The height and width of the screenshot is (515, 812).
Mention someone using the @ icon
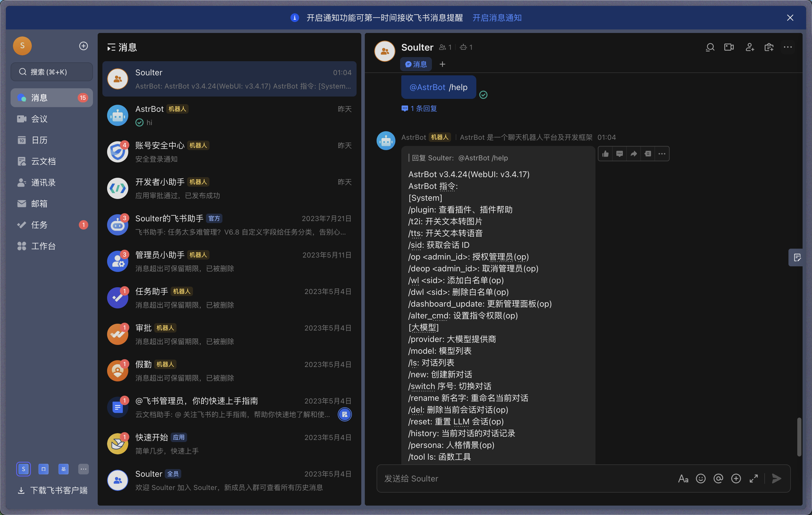point(719,478)
